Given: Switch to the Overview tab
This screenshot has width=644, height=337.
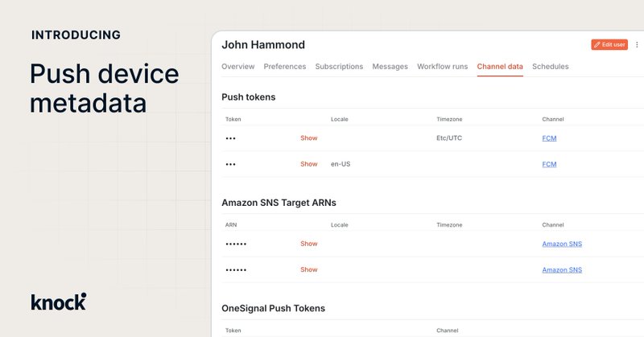Looking at the screenshot, I should click(x=237, y=67).
